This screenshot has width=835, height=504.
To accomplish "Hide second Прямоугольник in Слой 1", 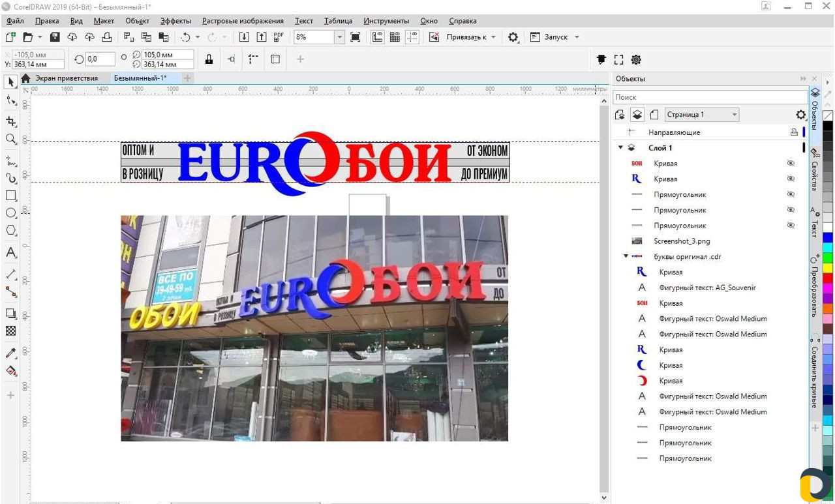I will [x=791, y=210].
